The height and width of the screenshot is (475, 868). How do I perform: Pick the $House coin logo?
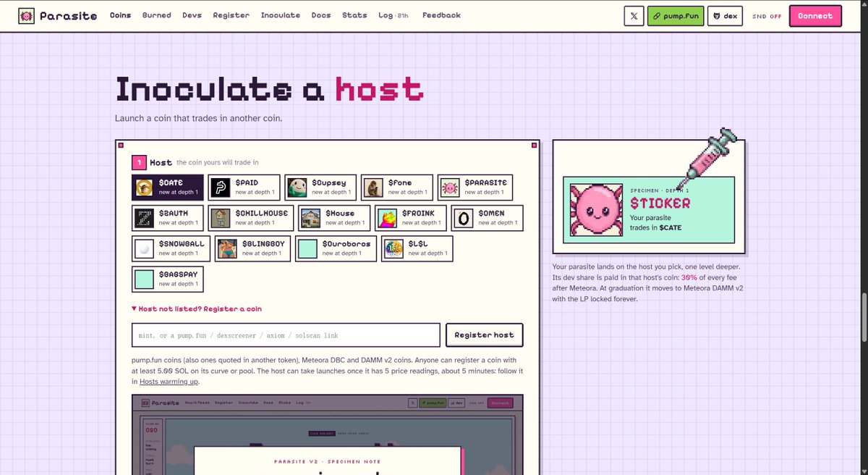click(x=311, y=218)
